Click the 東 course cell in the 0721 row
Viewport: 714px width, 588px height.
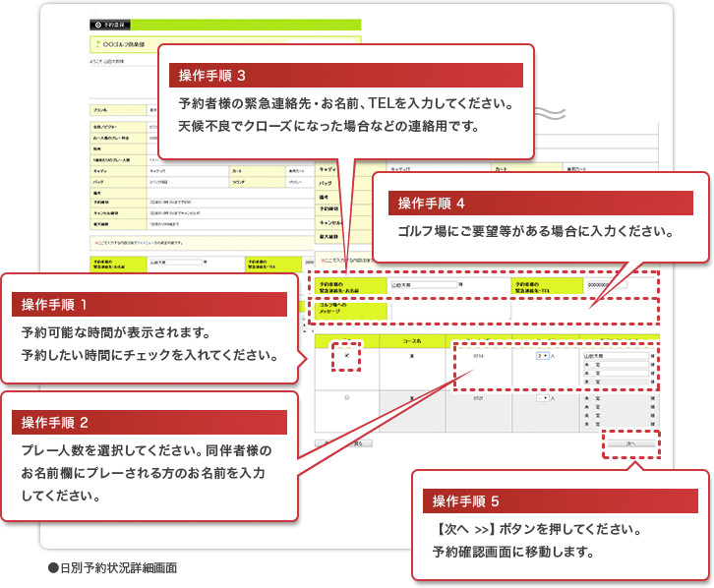(x=412, y=411)
